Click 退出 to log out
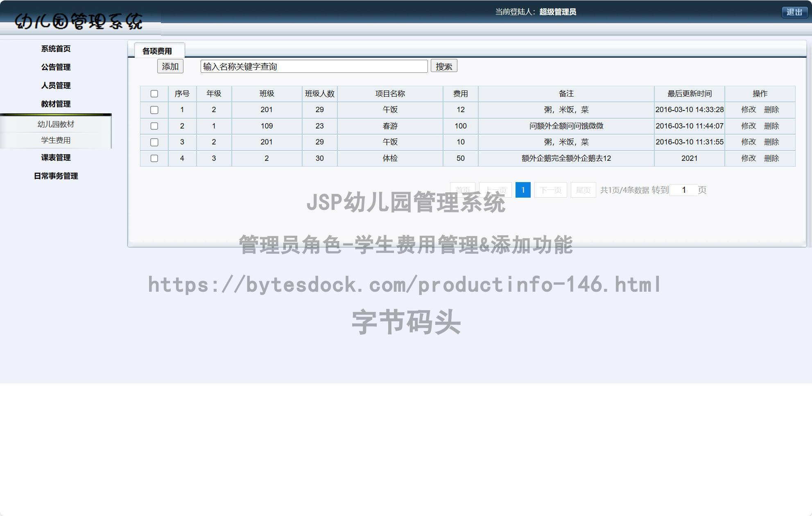Screen dimensions: 812x516 [x=794, y=12]
